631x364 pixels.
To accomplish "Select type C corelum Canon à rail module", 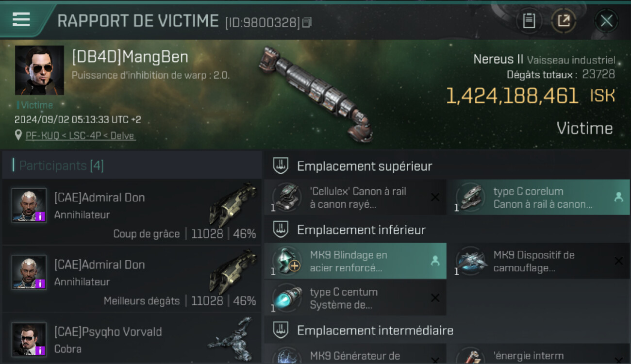I will [x=538, y=197].
